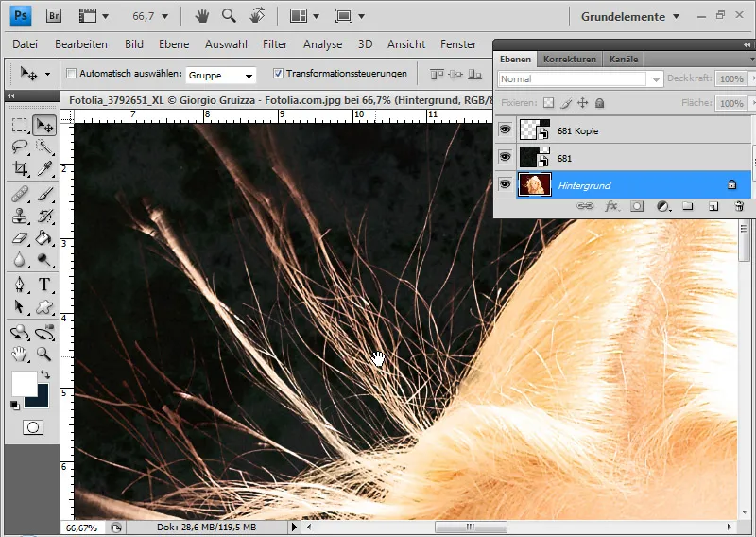Click the background color swatch
Screen dimensions: 756x537
(x=41, y=401)
